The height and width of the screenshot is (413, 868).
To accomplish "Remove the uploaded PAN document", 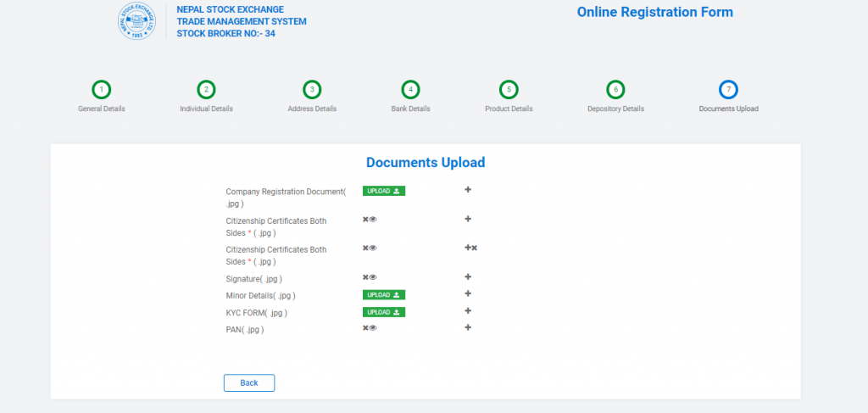I will tap(365, 328).
